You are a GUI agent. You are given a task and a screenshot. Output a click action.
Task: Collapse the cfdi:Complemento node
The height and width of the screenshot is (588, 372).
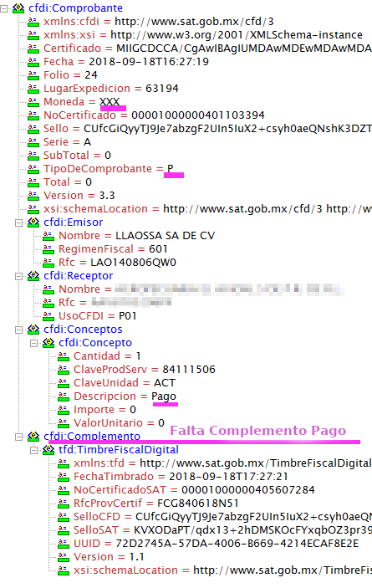(18, 437)
